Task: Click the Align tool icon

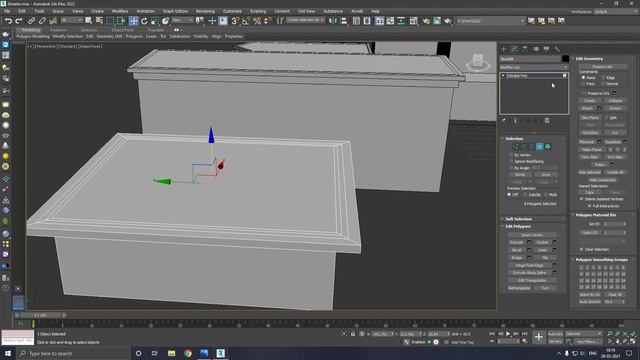Action: pyautogui.click(x=343, y=21)
